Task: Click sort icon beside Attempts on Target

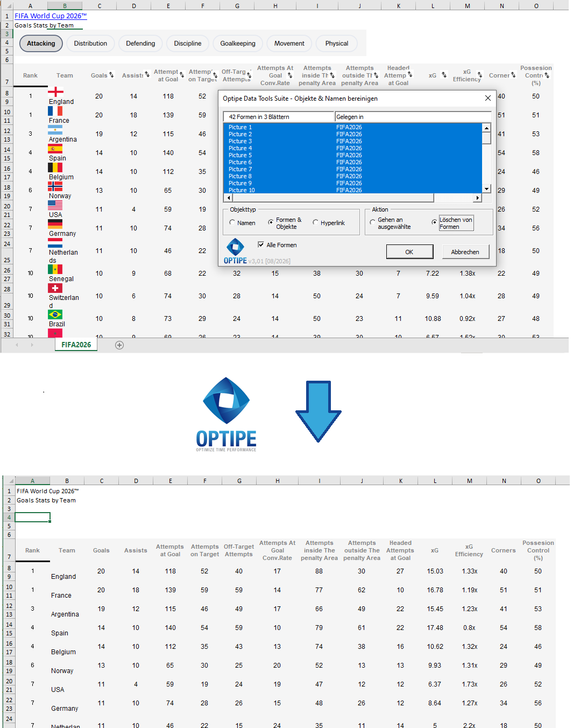Action: point(215,75)
